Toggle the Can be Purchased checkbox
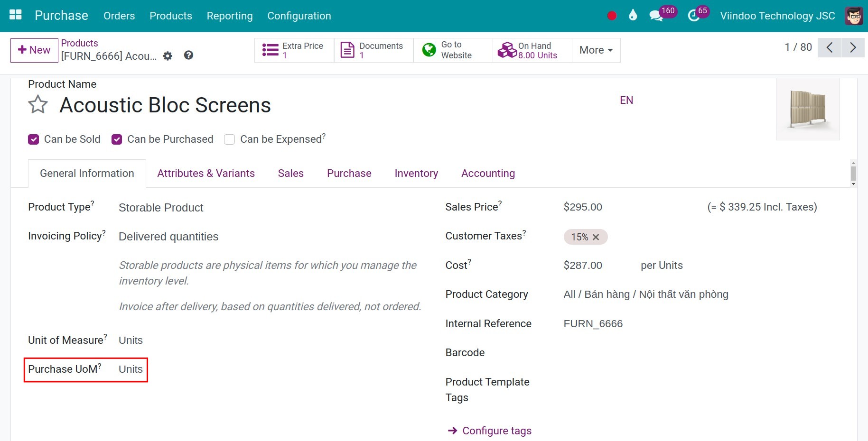 [117, 139]
